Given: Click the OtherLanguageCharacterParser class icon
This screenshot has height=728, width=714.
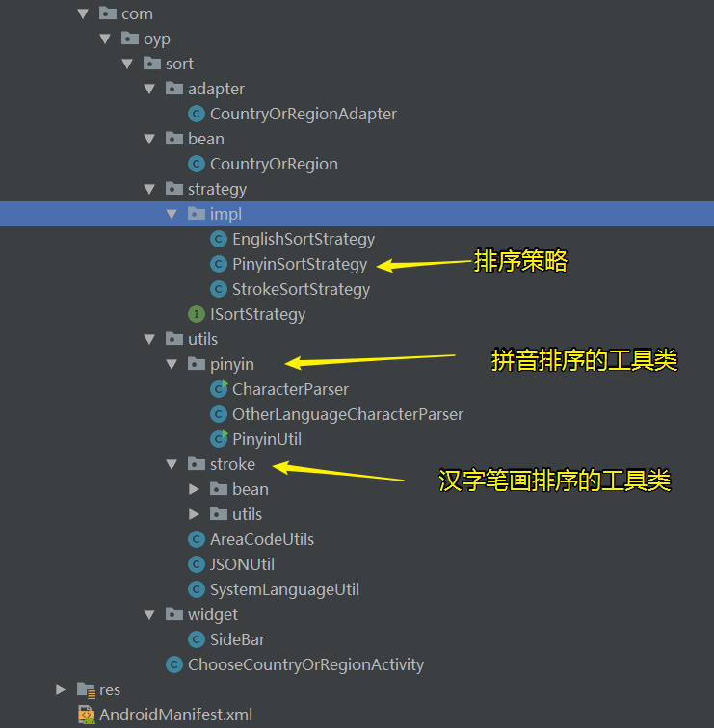Looking at the screenshot, I should 219,414.
